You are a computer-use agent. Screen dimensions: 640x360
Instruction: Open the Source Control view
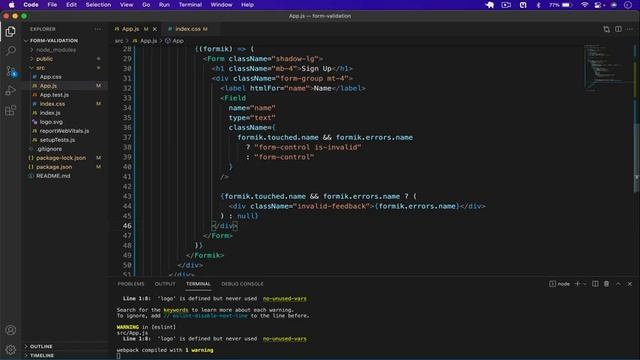(x=11, y=71)
